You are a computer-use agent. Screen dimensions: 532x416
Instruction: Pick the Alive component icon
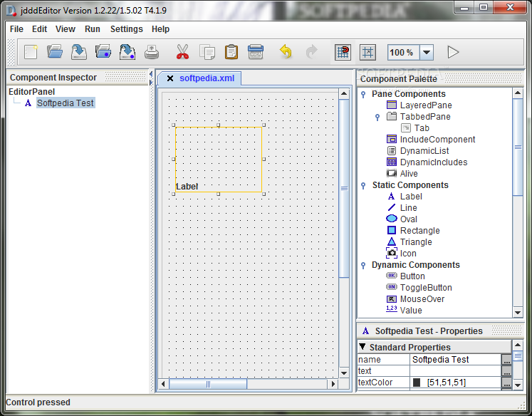tap(392, 173)
